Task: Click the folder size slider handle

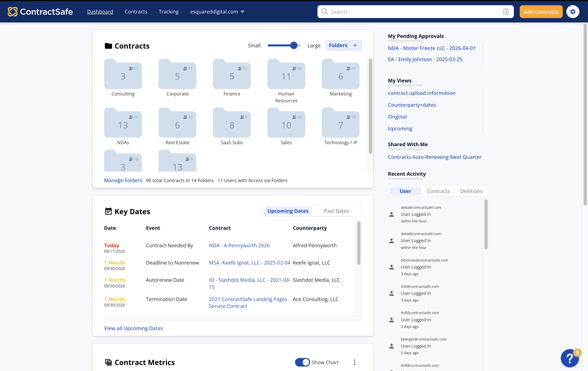Action: [x=294, y=46]
